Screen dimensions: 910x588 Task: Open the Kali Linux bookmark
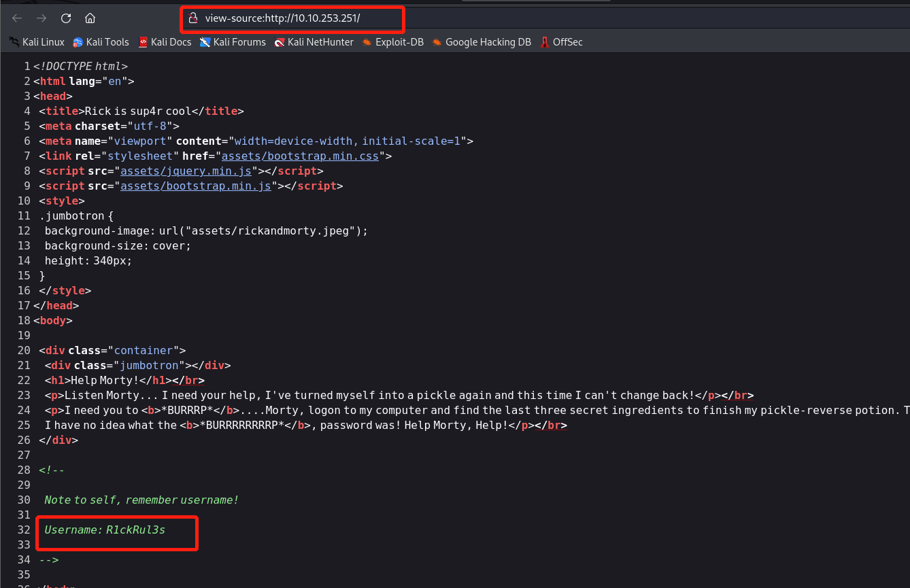37,42
